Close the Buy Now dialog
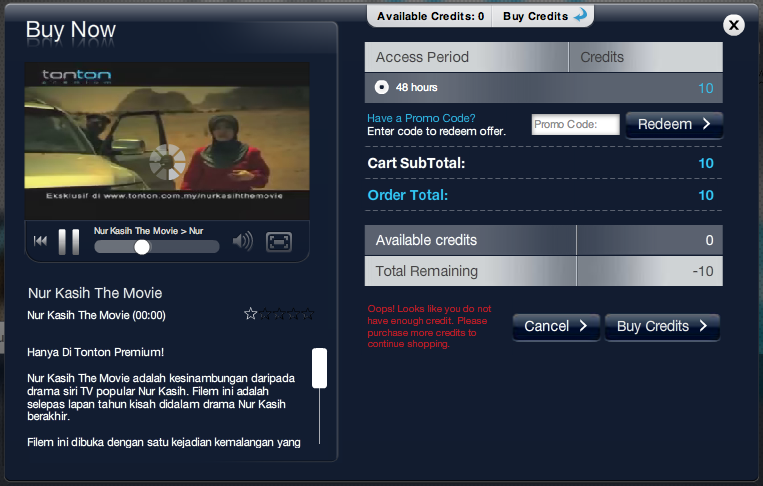Image resolution: width=763 pixels, height=486 pixels. click(x=734, y=25)
